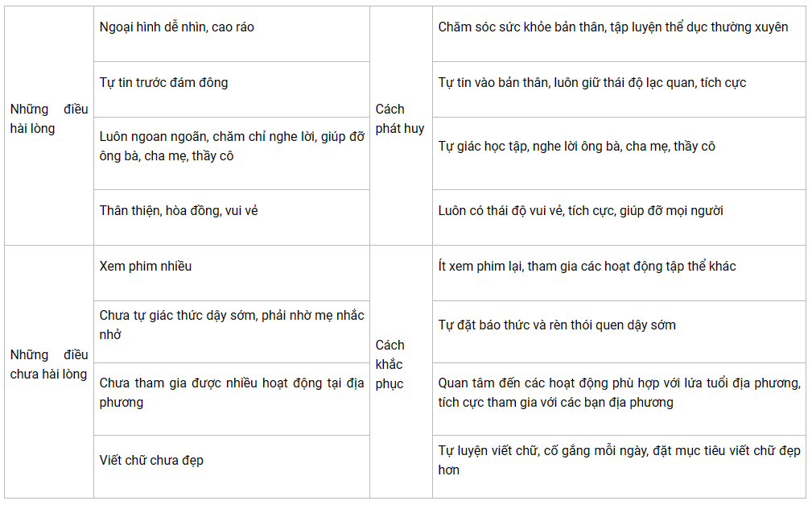812x505 pixels.
Task: Click the 'Luôn ngoan ngoãn, chăm chỉ nghe lời' cell
Action: pyautogui.click(x=232, y=154)
